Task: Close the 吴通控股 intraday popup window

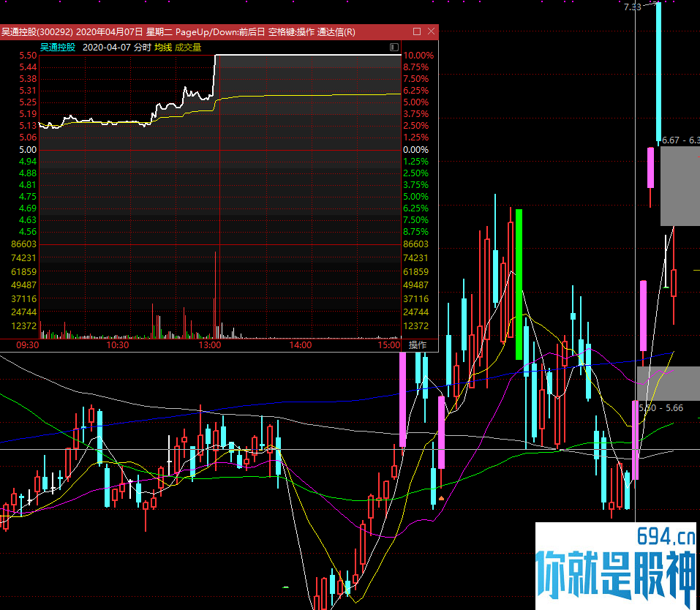Action: click(x=431, y=31)
